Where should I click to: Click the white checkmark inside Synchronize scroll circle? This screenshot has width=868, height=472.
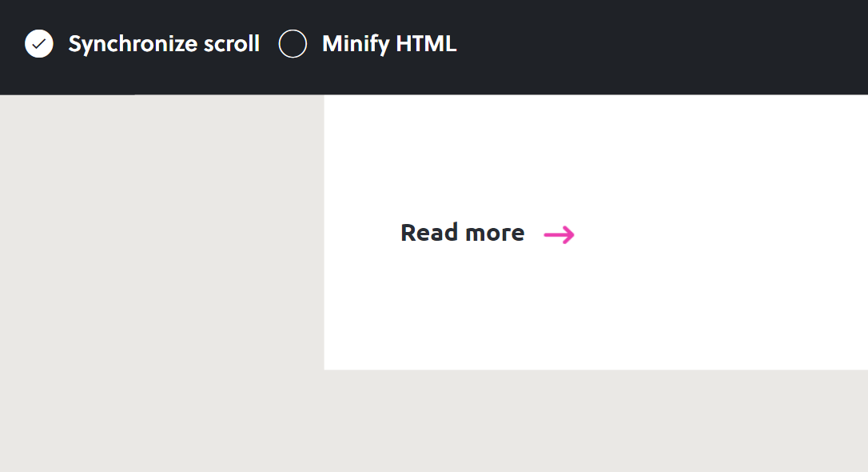pos(38,43)
